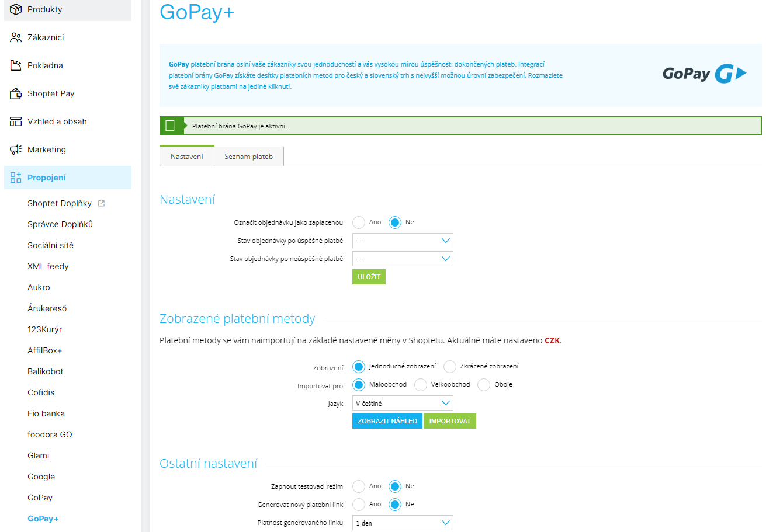
Task: Click the external link icon beside Shoptet Doplňky
Action: (x=101, y=203)
